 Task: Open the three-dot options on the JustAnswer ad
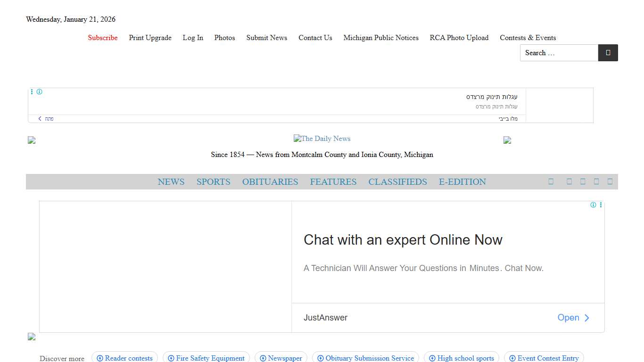pyautogui.click(x=601, y=205)
